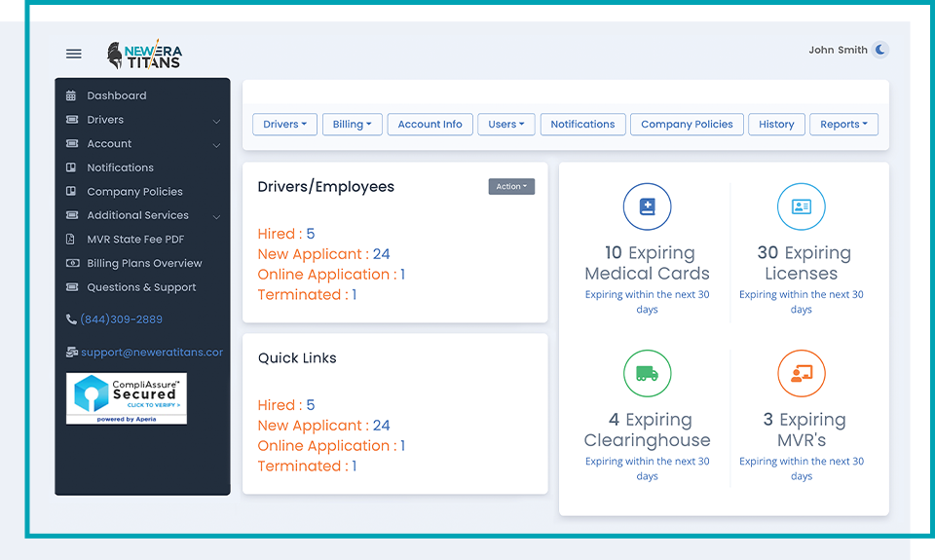935x560 pixels.
Task: Click Hired : 5 in Drivers/Employees card
Action: (x=286, y=234)
